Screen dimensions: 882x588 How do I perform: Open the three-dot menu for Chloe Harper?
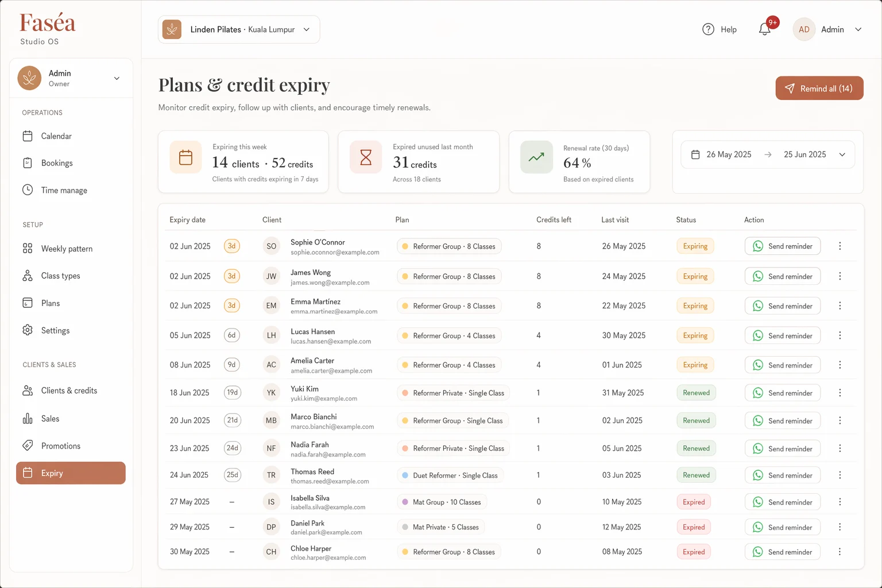[840, 552]
